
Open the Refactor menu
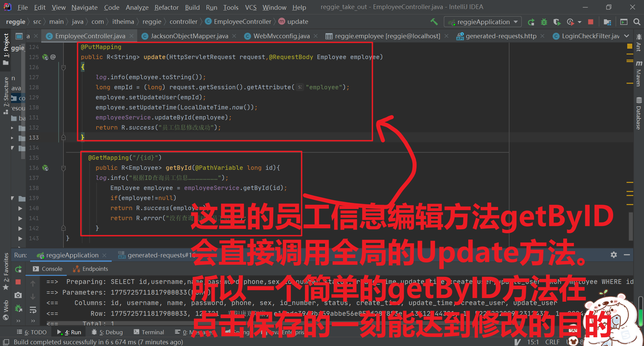pyautogui.click(x=166, y=7)
